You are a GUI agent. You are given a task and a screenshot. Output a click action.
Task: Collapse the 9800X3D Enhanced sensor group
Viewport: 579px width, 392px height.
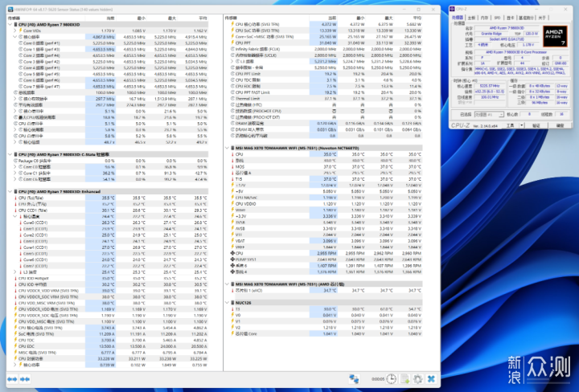click(10, 191)
